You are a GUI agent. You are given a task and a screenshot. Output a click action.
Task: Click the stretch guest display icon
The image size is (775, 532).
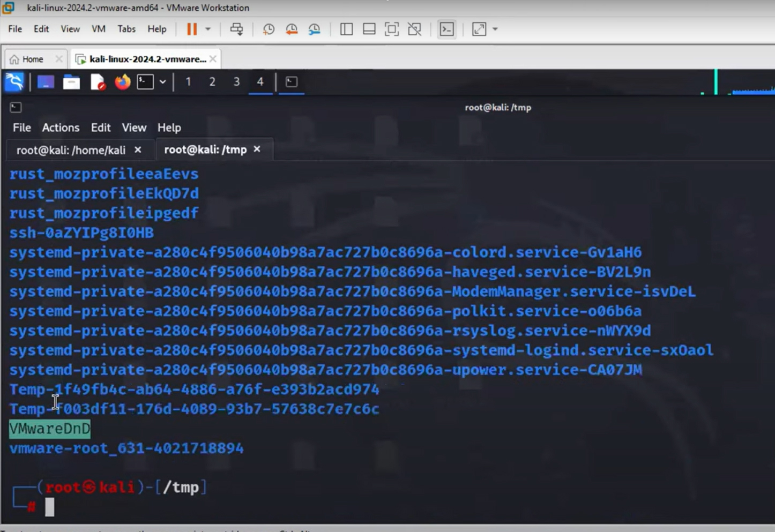coord(479,29)
